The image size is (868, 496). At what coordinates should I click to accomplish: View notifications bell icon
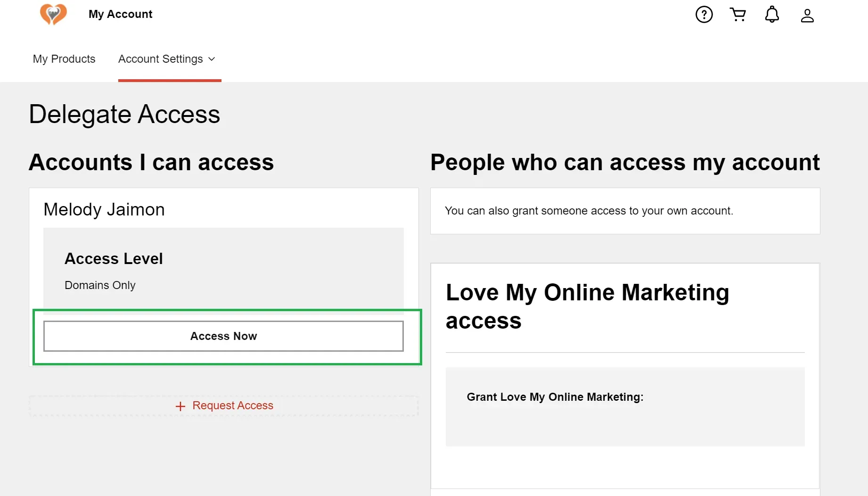pos(772,15)
